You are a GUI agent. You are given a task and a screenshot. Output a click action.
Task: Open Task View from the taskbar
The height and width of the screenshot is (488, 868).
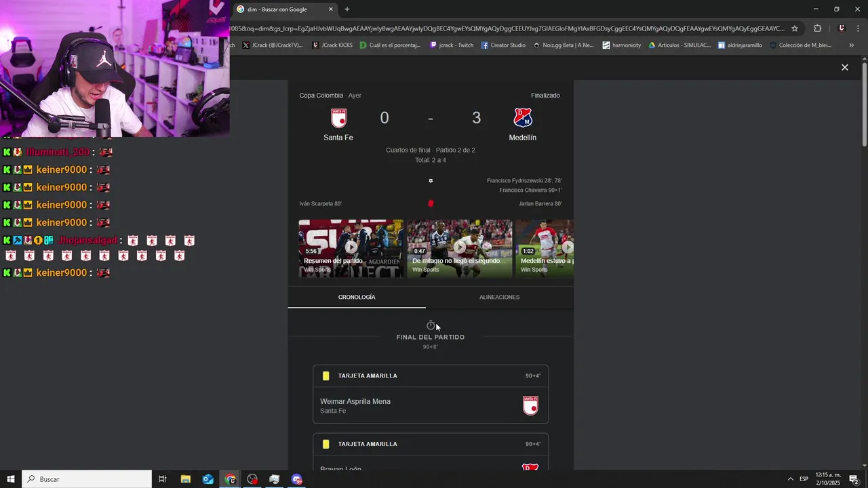163,479
